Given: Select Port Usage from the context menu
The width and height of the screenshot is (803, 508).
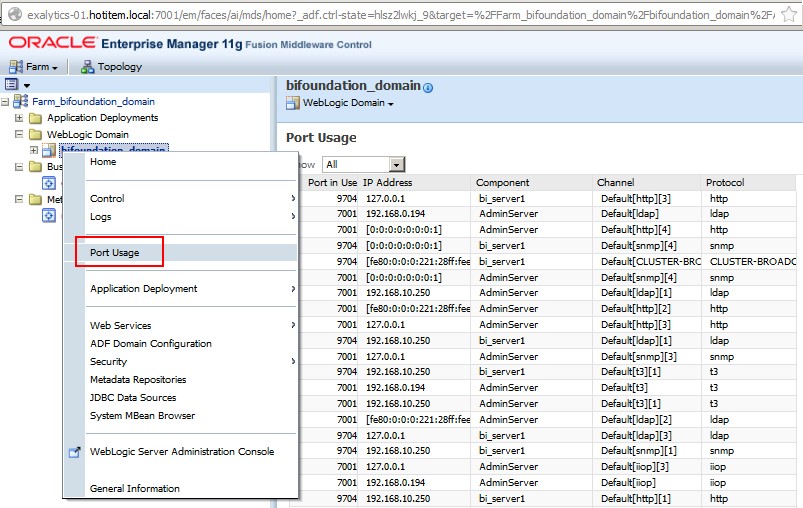Looking at the screenshot, I should click(x=114, y=253).
